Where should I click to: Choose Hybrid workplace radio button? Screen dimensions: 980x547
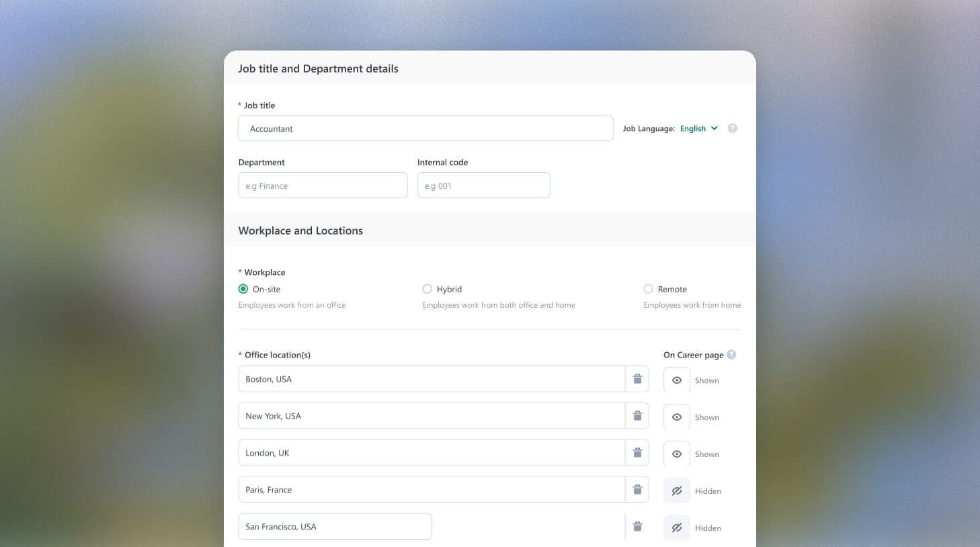pyautogui.click(x=427, y=289)
